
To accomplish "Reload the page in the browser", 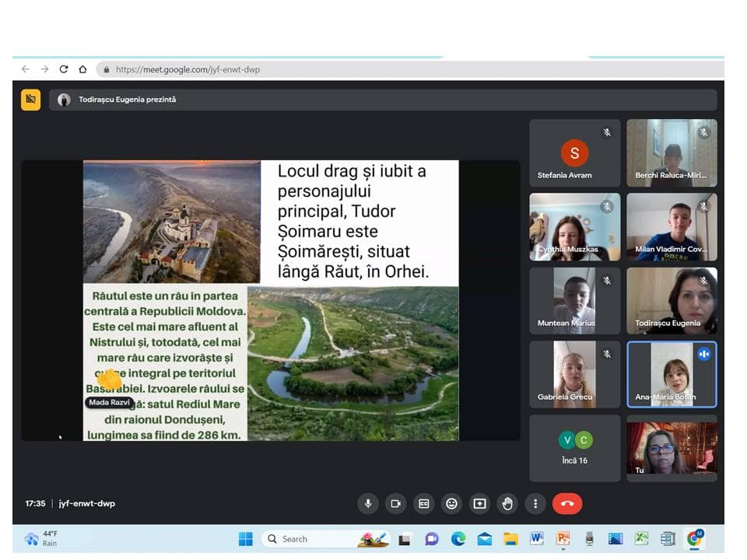I will click(x=64, y=69).
